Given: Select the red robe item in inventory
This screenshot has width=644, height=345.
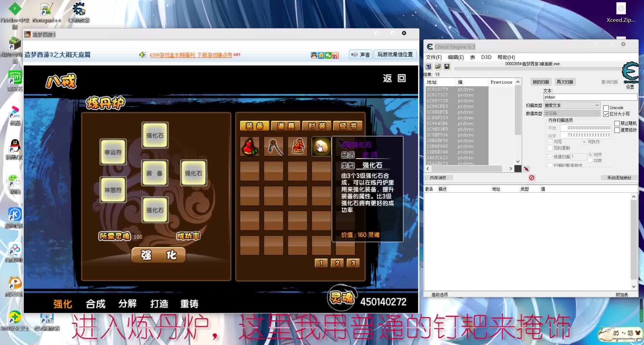Looking at the screenshot, I should (297, 146).
